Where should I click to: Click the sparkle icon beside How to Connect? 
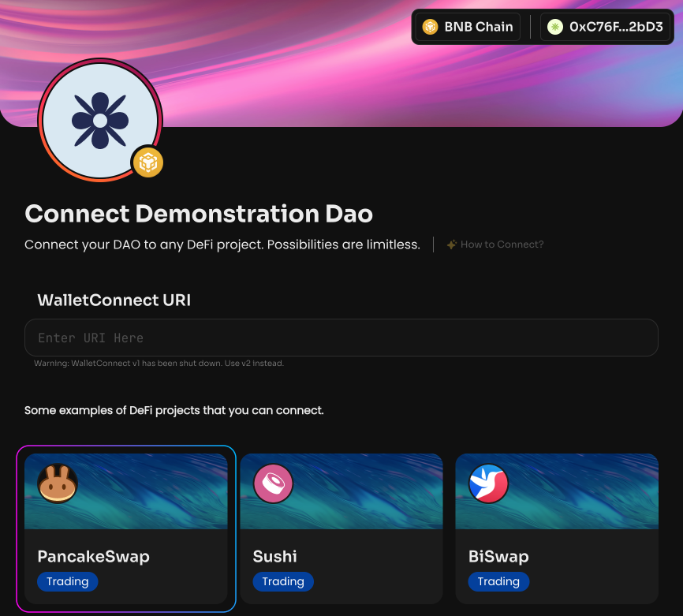(x=452, y=245)
